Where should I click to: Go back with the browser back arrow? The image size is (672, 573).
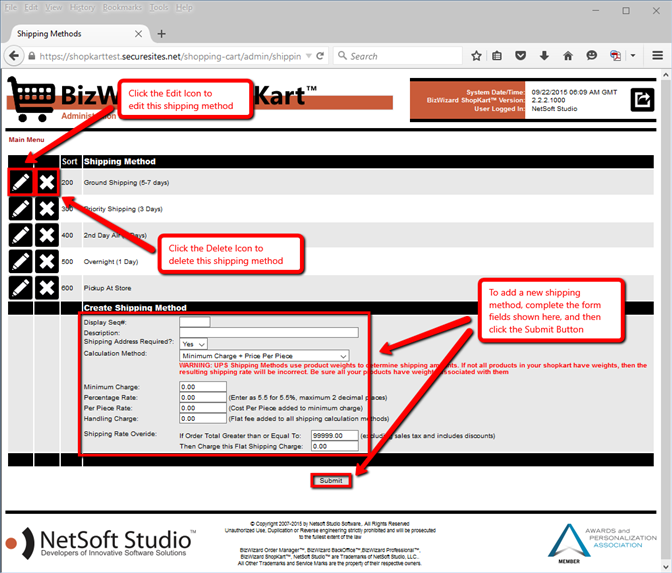tap(14, 56)
